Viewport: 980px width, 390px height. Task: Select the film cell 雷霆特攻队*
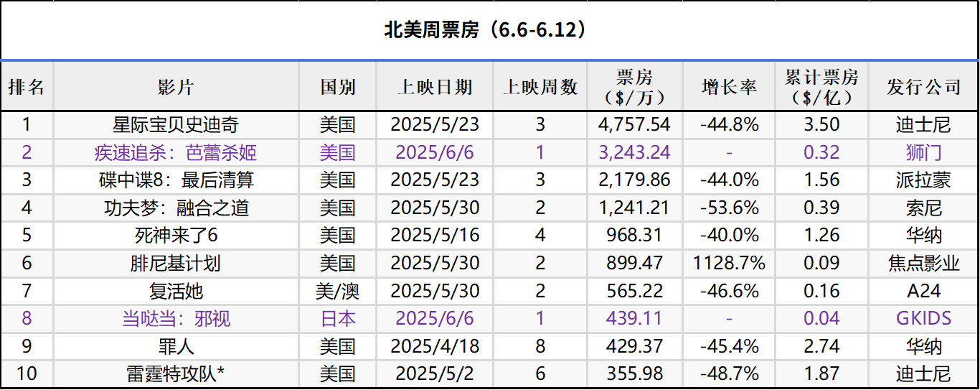point(176,374)
